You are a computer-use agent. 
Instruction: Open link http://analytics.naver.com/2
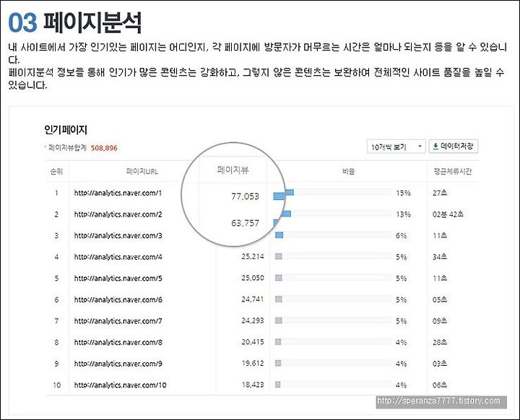pyautogui.click(x=118, y=214)
